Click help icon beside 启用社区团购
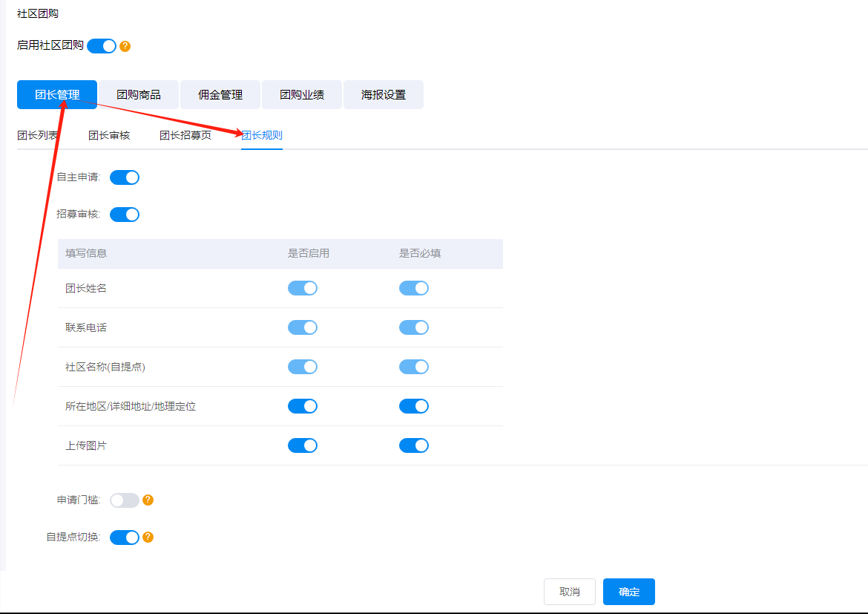 click(x=125, y=46)
